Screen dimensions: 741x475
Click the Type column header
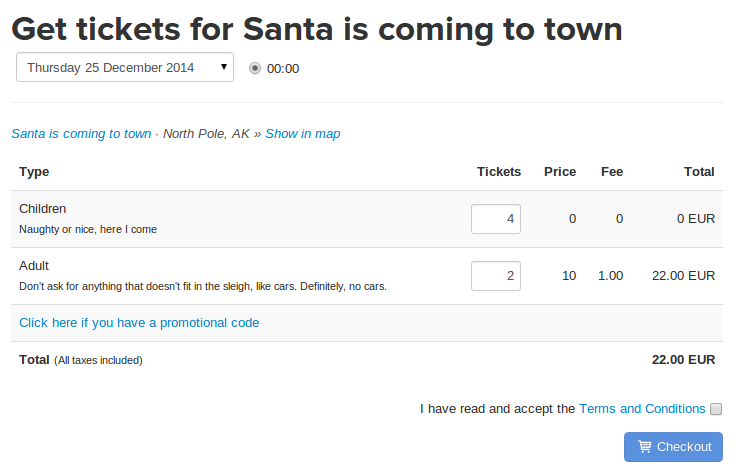[34, 172]
